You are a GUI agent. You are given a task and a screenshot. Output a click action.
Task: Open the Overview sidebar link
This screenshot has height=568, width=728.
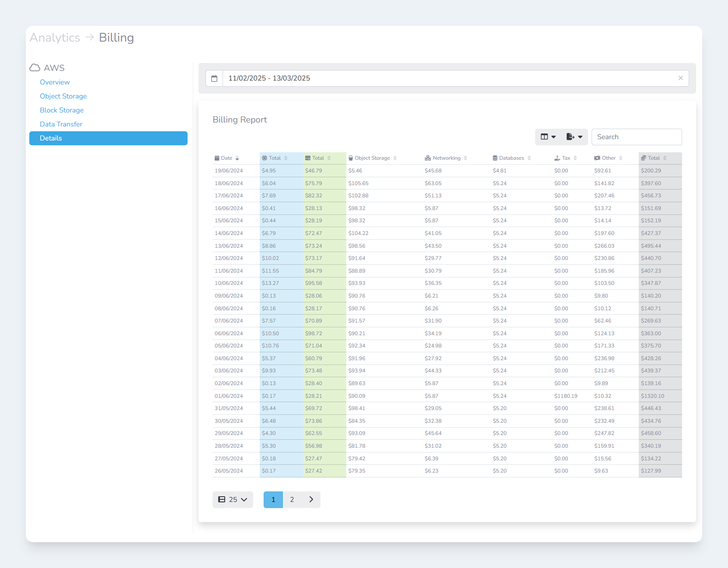coord(55,82)
